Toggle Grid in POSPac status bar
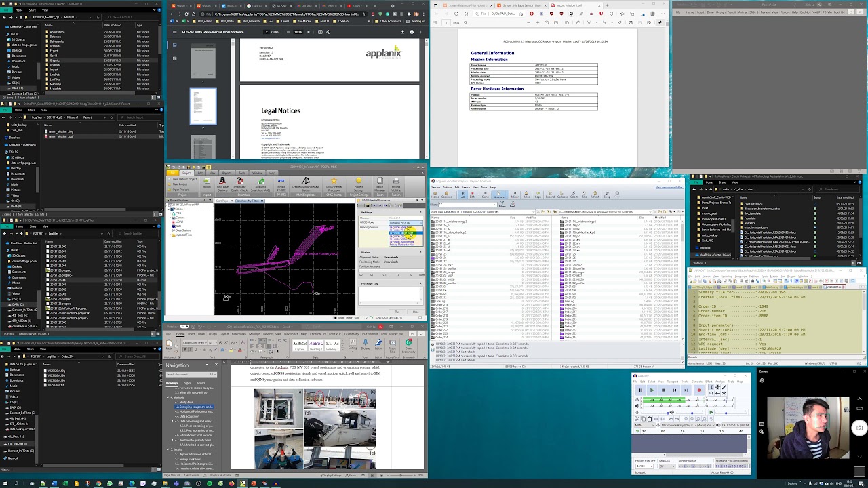 point(357,318)
